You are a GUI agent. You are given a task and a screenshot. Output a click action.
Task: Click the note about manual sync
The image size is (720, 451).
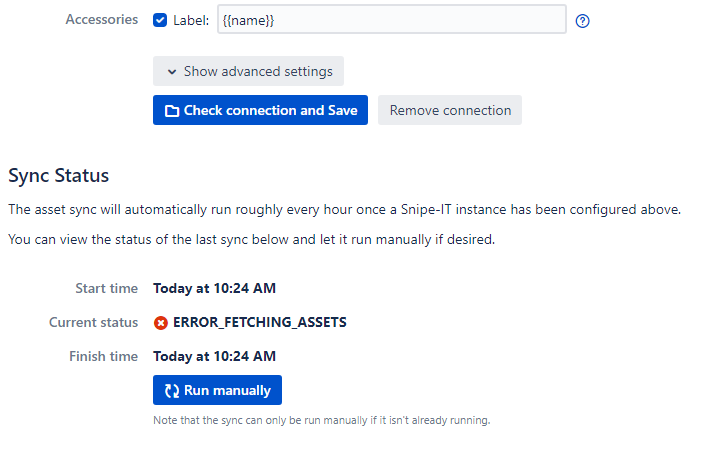(x=321, y=420)
